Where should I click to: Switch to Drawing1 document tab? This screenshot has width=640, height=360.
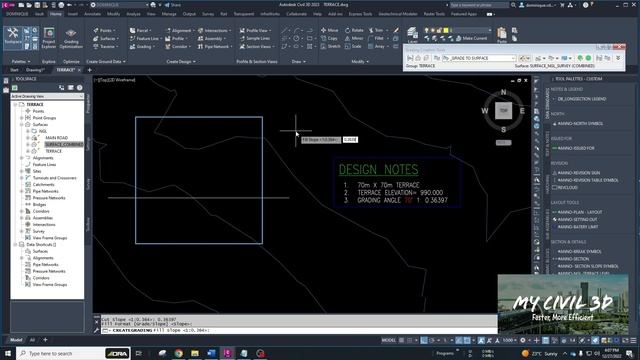tap(36, 70)
